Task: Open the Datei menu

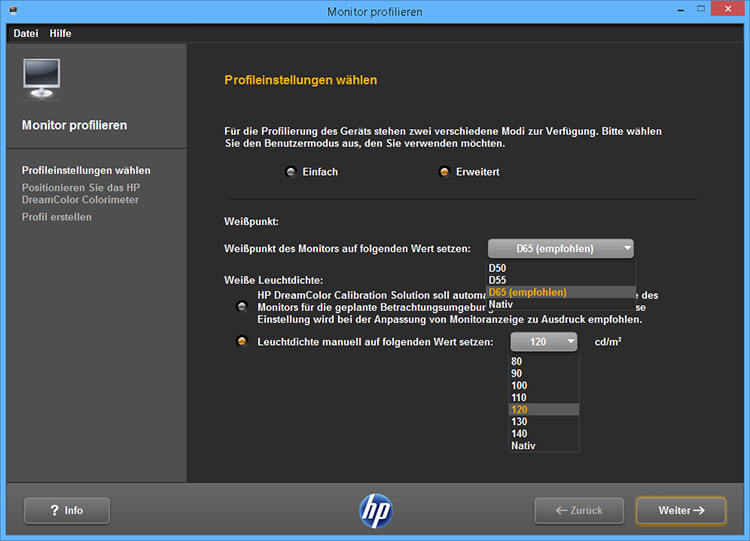Action: click(x=26, y=33)
